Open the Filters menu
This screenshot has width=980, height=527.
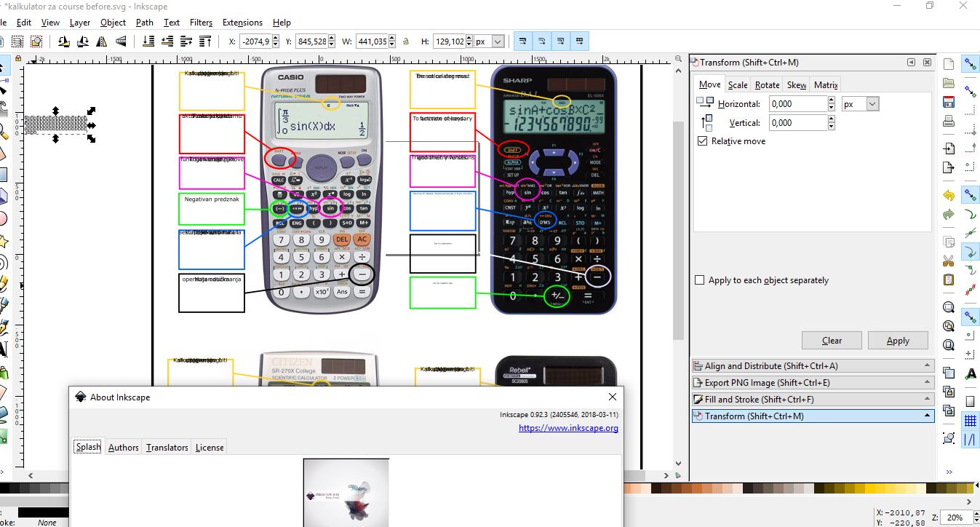(x=201, y=23)
